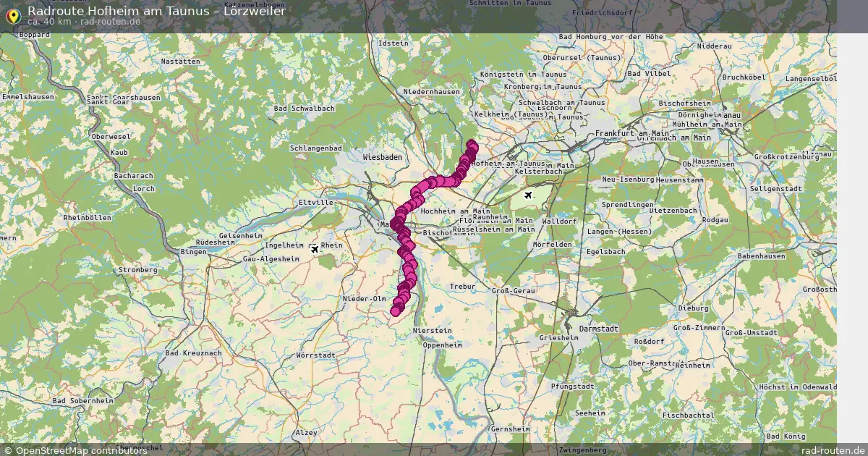
Task: Click the Frankfurt airport plane icon
Action: click(x=527, y=195)
